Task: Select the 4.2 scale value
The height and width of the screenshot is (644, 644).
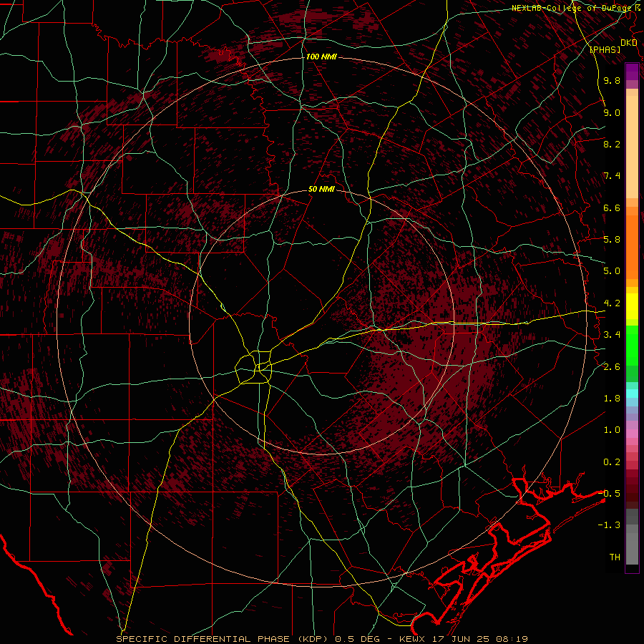Action: click(612, 303)
